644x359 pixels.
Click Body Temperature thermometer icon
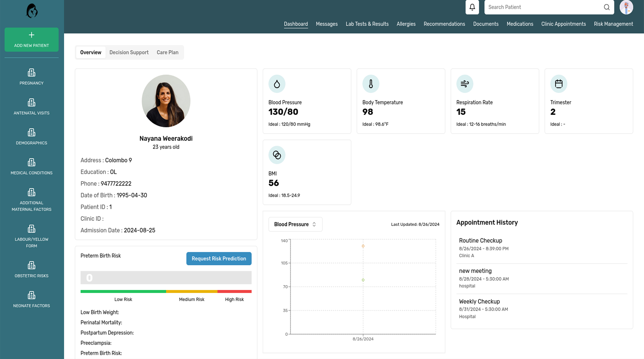pos(371,84)
